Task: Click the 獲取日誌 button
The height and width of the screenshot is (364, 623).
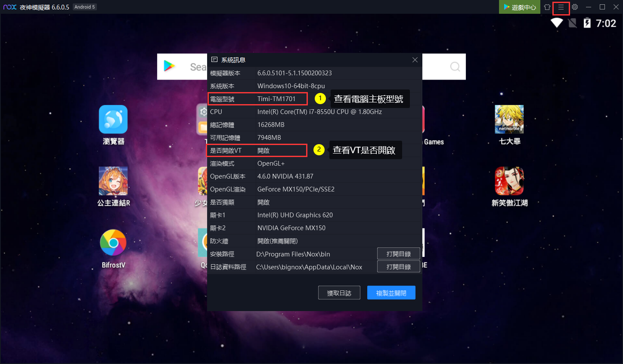Action: [339, 293]
